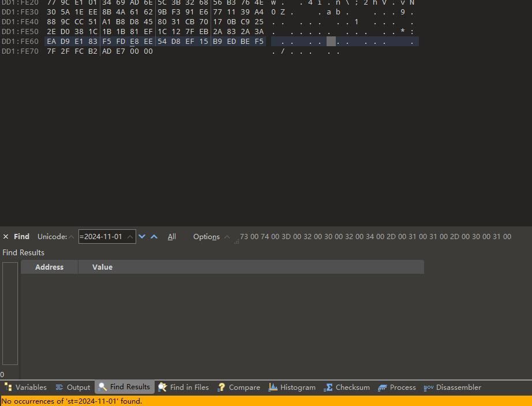532x406 pixels.
Task: Switch to the Variables tab
Action: (25, 388)
